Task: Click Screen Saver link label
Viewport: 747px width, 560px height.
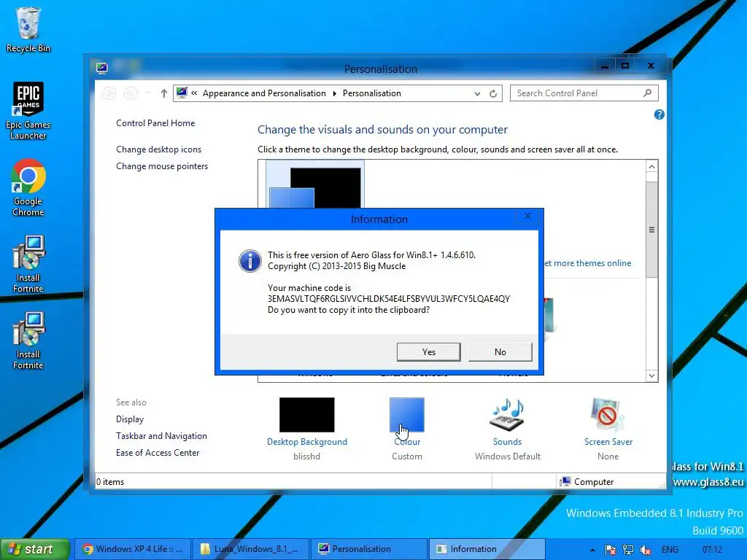Action: pyautogui.click(x=608, y=441)
